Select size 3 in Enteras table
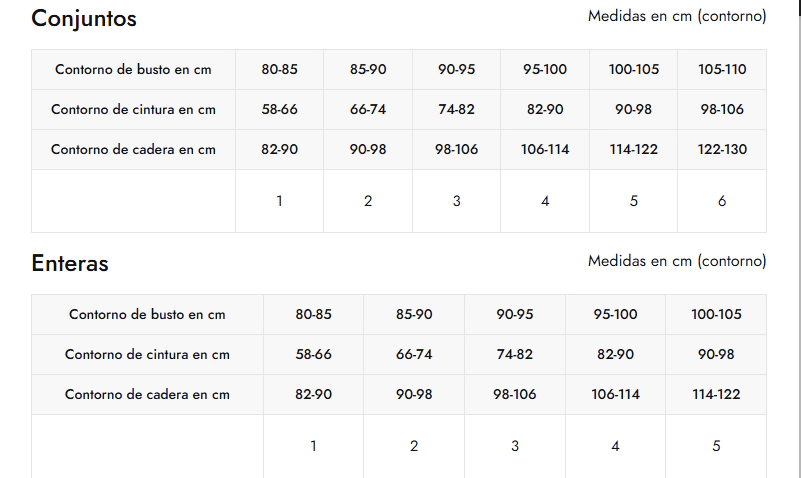This screenshot has height=478, width=801. point(515,446)
